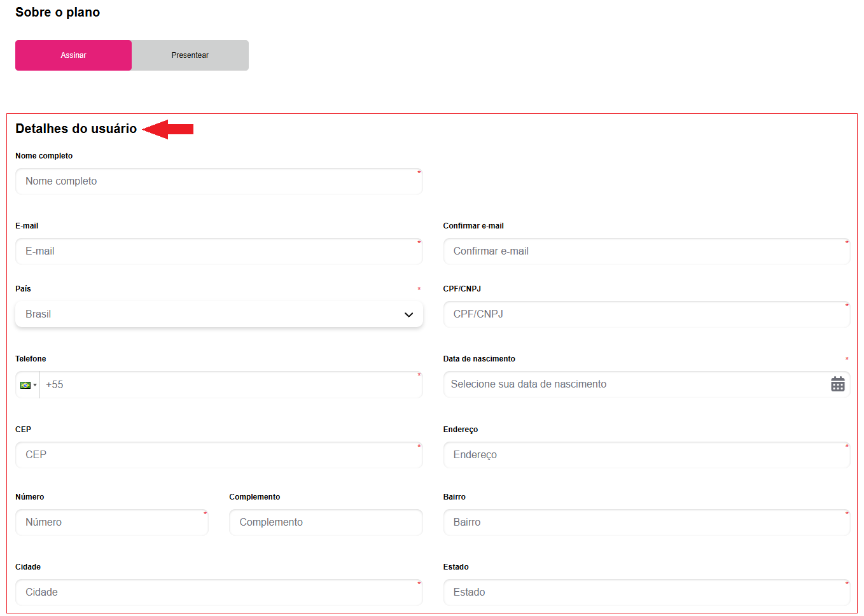Click the Estado input field
This screenshot has height=616, width=864.
click(646, 592)
